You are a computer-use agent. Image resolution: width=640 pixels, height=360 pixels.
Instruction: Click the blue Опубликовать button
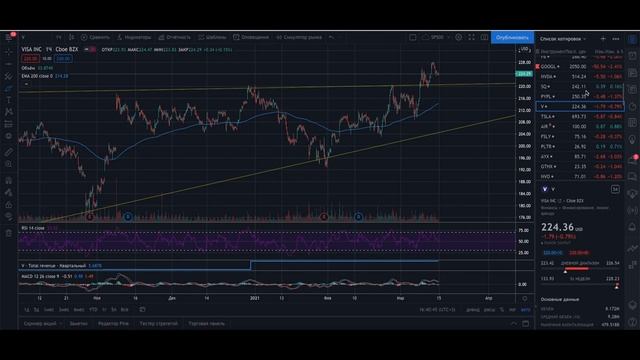pos(512,37)
